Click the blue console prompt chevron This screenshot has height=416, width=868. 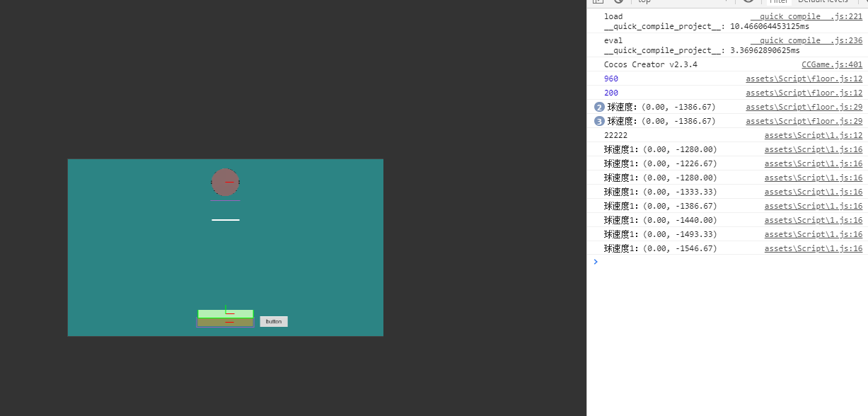[596, 262]
